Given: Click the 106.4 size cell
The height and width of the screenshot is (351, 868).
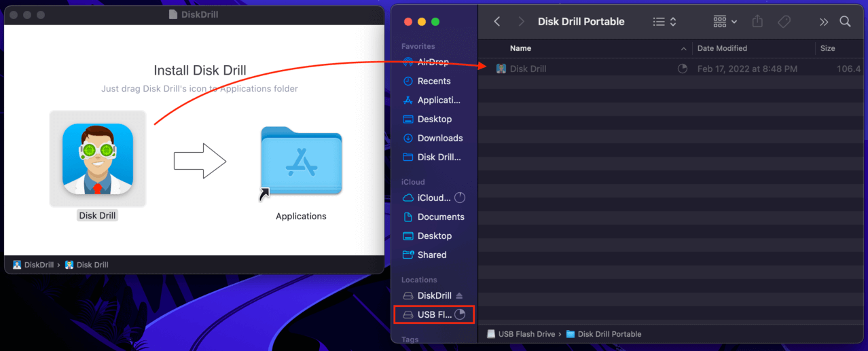Looking at the screenshot, I should point(849,69).
